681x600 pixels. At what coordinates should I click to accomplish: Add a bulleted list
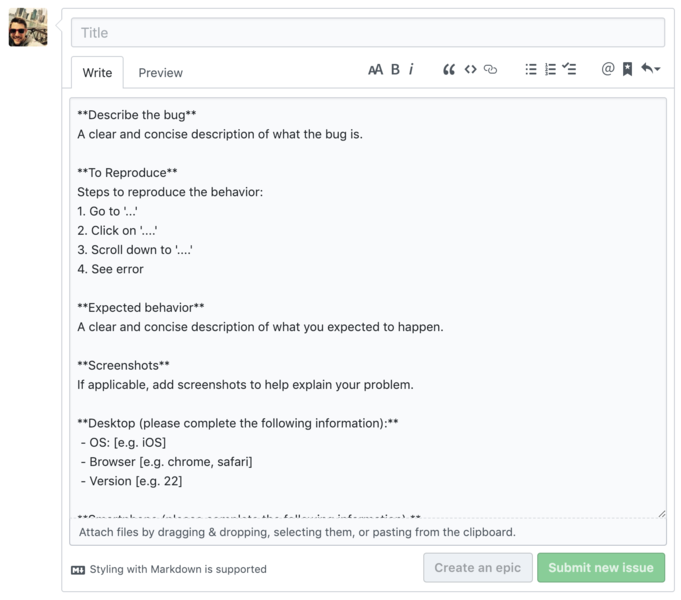coord(531,70)
